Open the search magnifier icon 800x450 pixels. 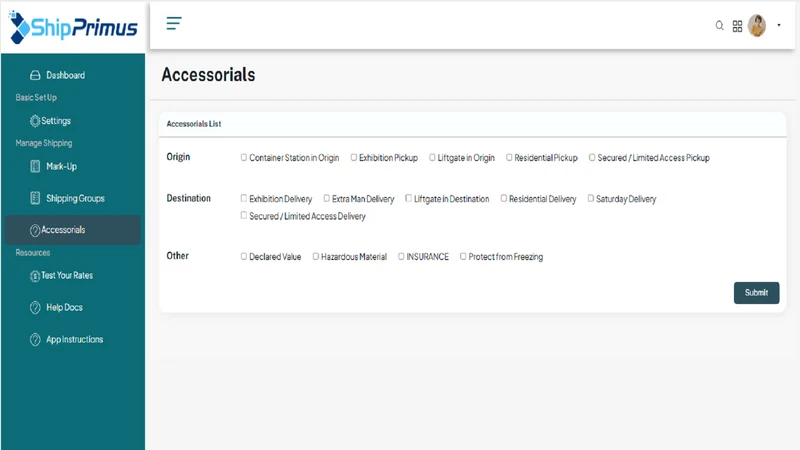click(719, 26)
